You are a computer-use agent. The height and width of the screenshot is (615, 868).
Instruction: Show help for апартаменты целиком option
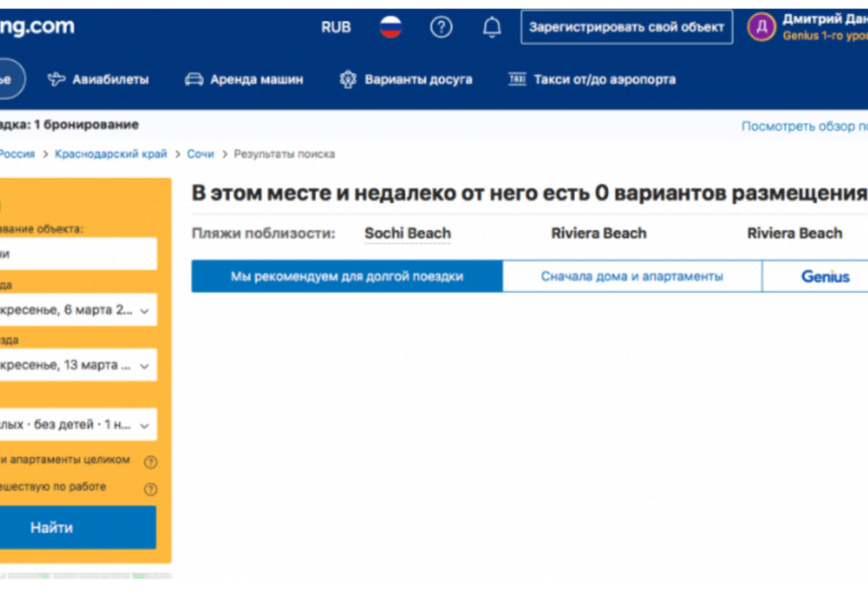[x=150, y=462]
